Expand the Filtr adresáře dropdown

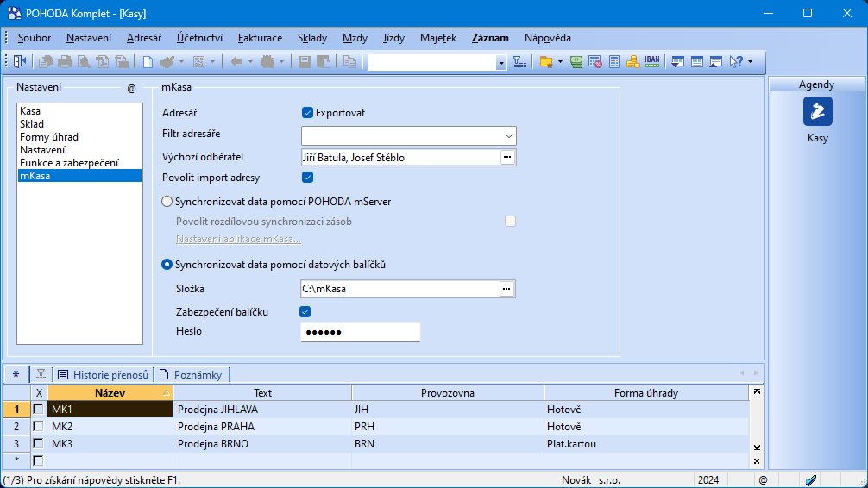point(507,136)
